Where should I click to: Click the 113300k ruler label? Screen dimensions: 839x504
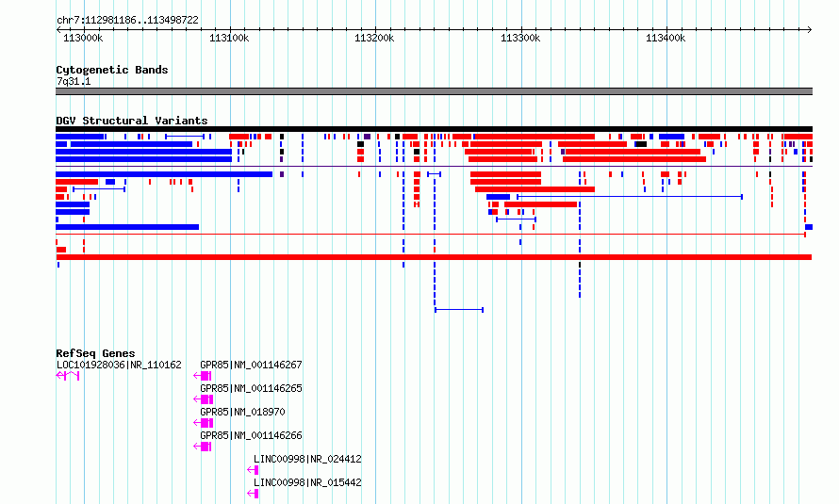520,38
